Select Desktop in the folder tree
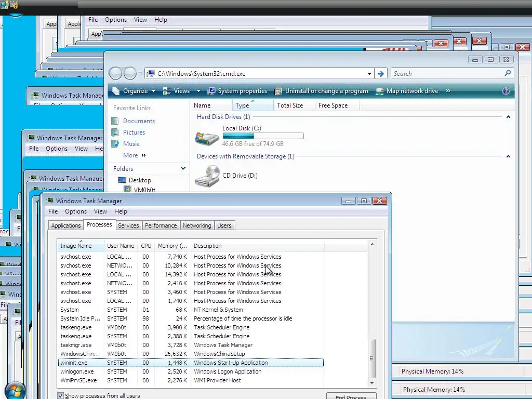 click(x=139, y=180)
